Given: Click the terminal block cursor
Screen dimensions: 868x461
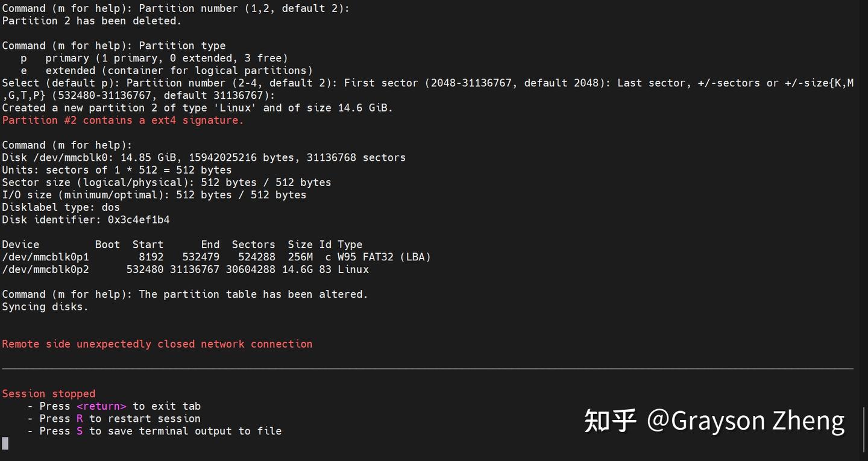Looking at the screenshot, I should coord(5,444).
